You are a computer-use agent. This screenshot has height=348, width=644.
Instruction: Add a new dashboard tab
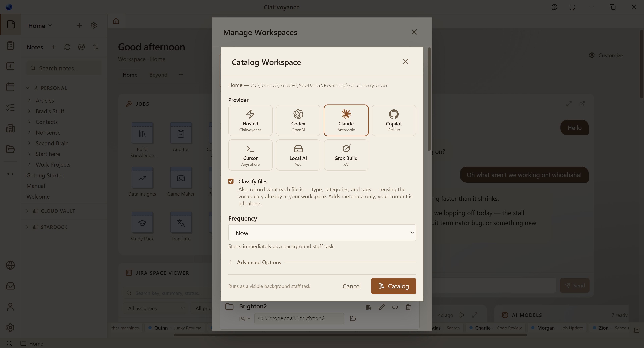[x=181, y=74]
